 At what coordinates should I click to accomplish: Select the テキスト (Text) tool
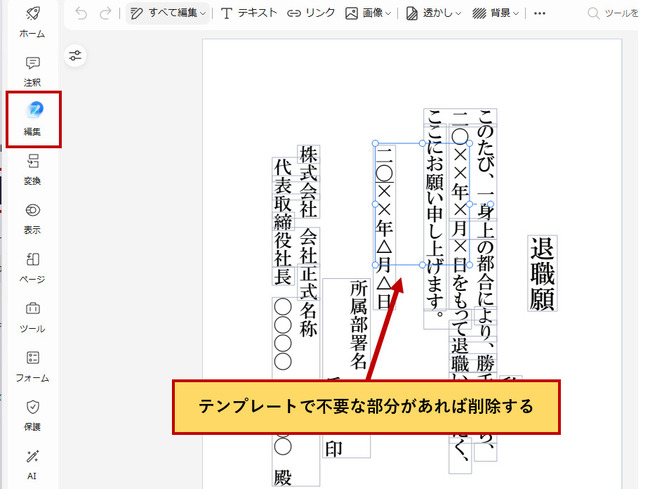[249, 13]
